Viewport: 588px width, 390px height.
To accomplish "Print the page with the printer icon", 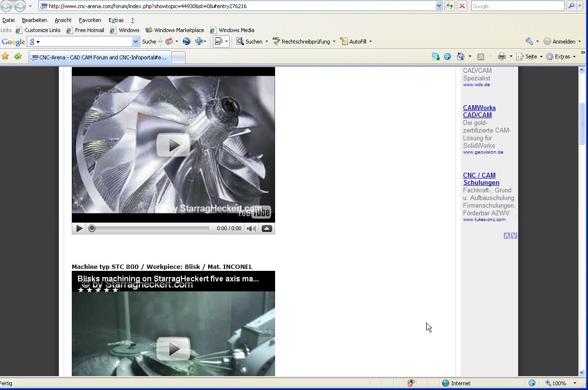I will (501, 56).
